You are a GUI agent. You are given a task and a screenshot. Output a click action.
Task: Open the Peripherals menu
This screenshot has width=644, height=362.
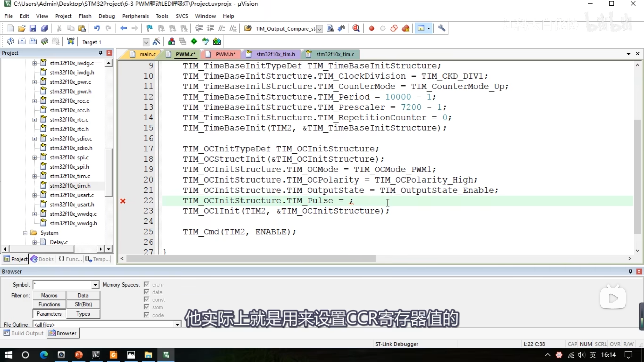pyautogui.click(x=135, y=16)
